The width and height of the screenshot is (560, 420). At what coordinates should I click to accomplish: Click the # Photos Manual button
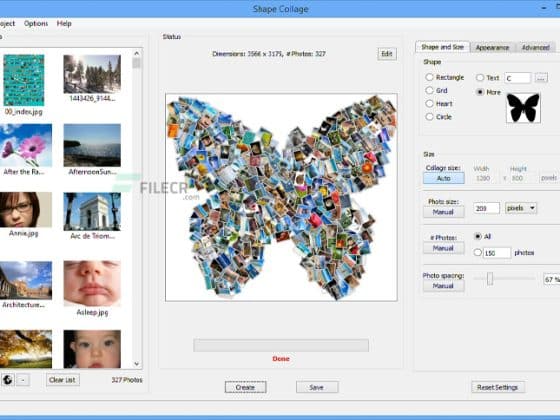pos(444,248)
